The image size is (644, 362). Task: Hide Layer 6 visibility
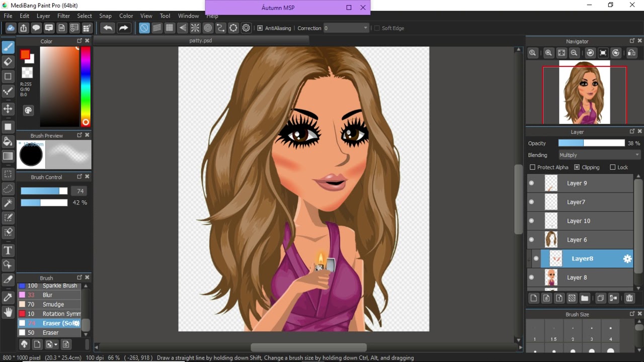(x=531, y=240)
